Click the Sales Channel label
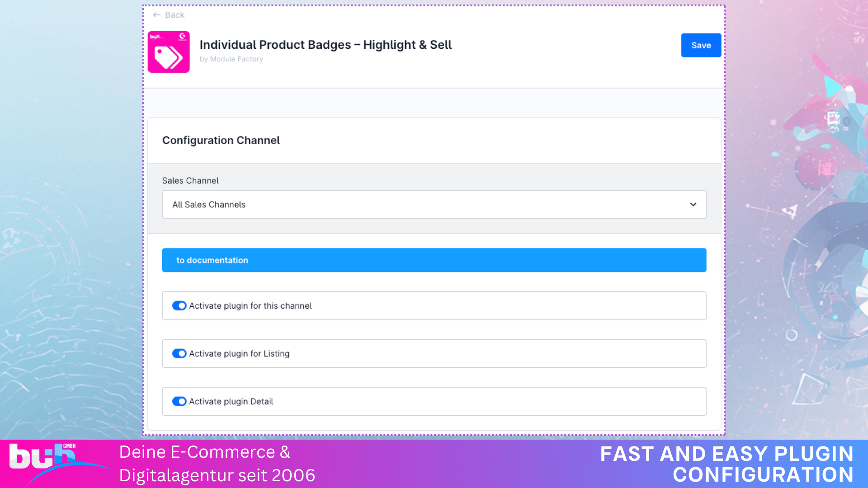Screen dimensions: 868x488 190,181
